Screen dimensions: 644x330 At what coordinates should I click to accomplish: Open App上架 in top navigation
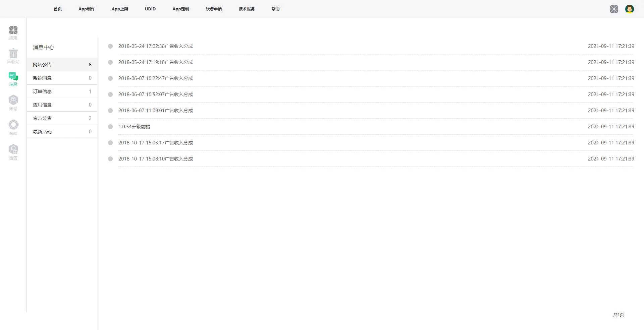click(120, 9)
